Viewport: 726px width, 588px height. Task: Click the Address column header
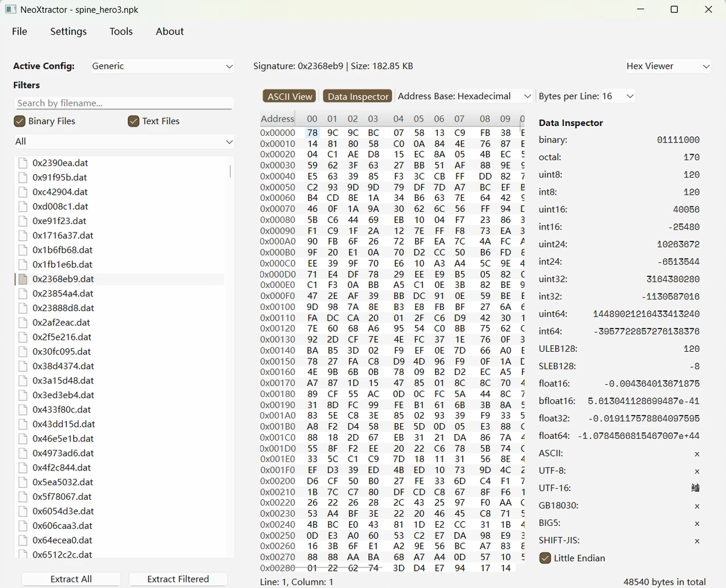[x=277, y=119]
